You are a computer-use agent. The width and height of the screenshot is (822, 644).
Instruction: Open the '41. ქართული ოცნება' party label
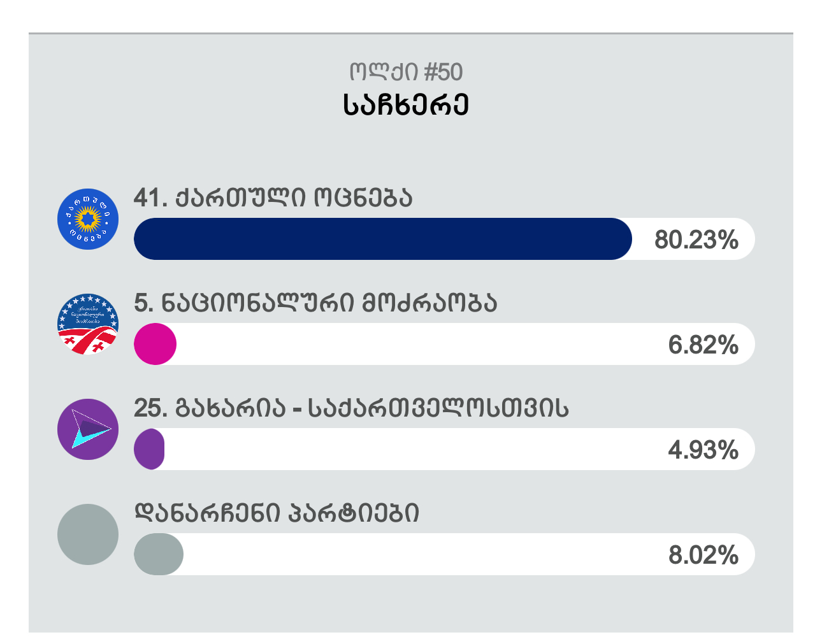tap(273, 198)
